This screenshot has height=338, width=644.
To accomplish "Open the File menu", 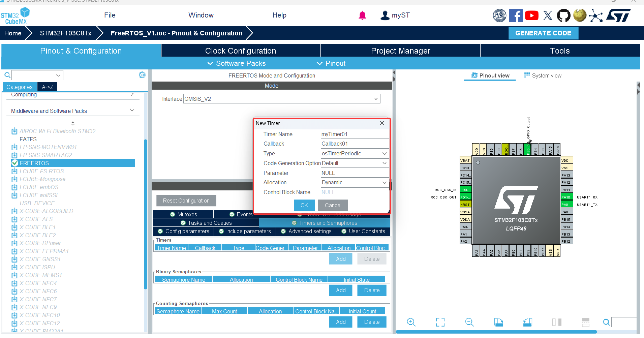I will pos(110,15).
